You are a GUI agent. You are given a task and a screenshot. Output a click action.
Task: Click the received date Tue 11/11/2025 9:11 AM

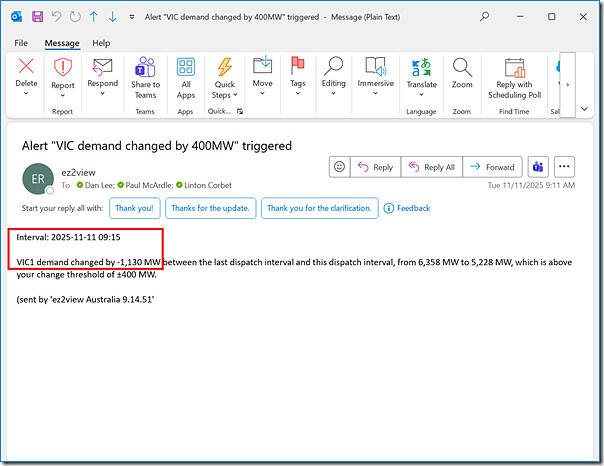coord(531,185)
